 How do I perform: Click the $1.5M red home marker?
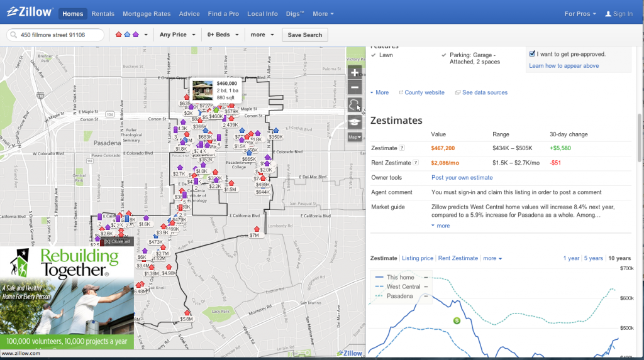click(231, 183)
